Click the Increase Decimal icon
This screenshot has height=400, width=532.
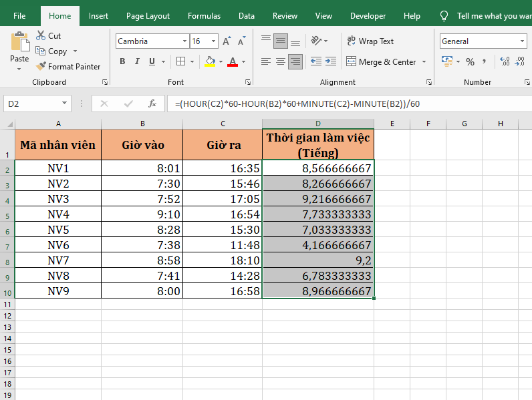tap(505, 61)
